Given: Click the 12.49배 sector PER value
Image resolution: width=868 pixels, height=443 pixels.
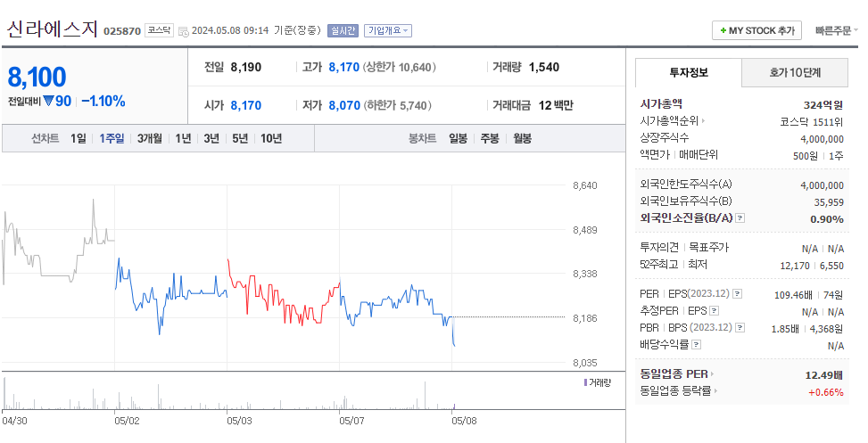Looking at the screenshot, I should pyautogui.click(x=823, y=375).
